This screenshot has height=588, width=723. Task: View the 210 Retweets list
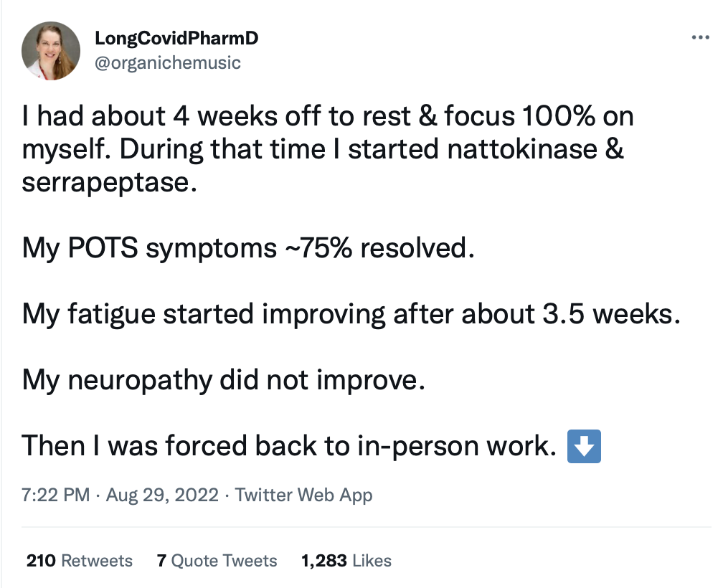click(79, 560)
